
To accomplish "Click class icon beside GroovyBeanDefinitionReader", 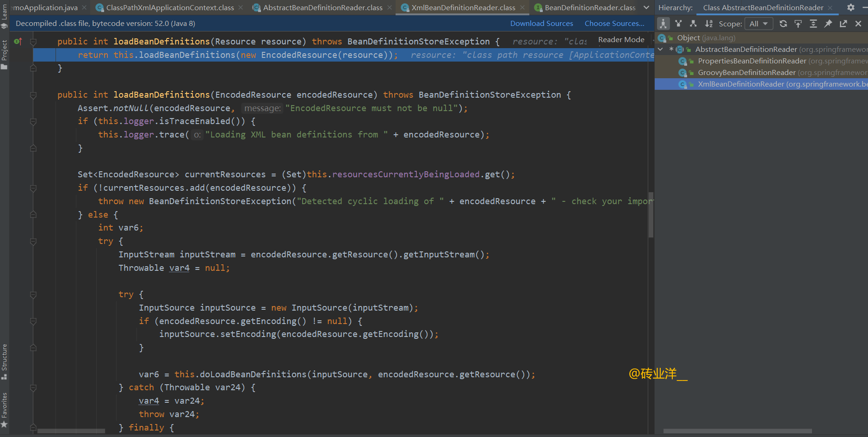I will point(682,73).
